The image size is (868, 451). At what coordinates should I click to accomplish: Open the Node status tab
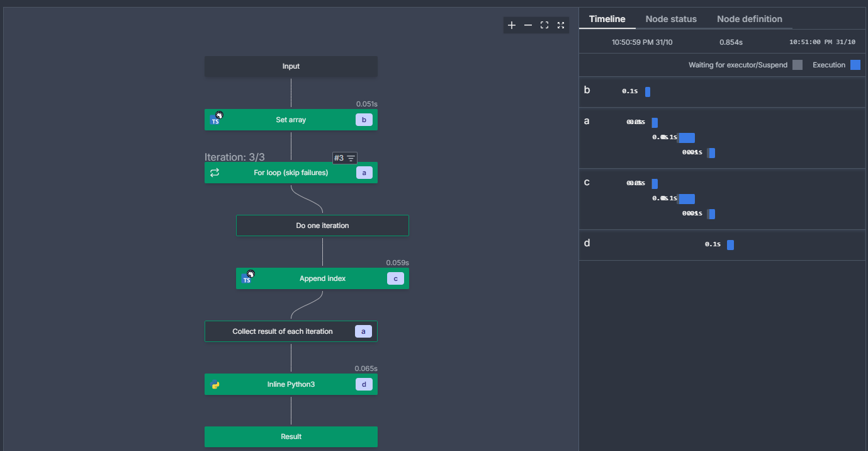pyautogui.click(x=671, y=19)
